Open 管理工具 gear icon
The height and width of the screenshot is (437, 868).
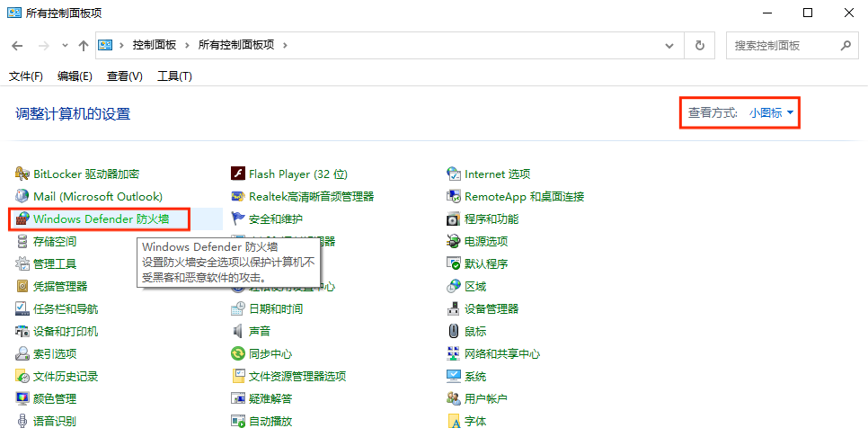coord(22,263)
